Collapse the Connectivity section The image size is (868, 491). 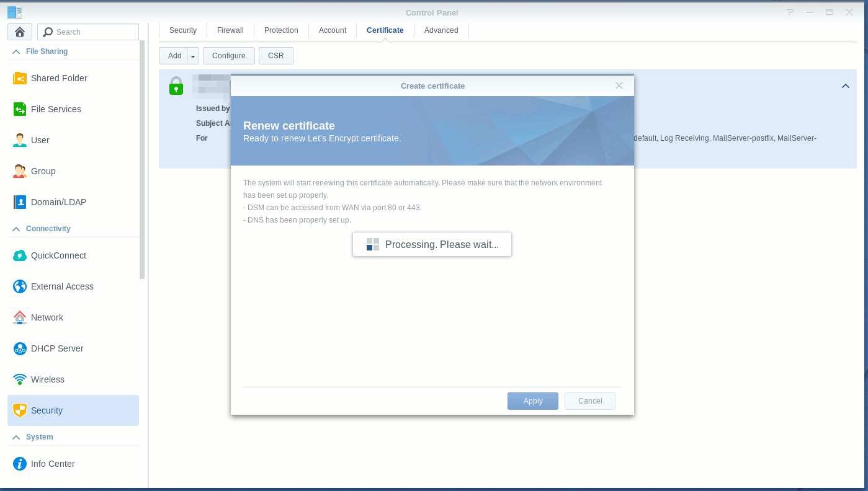[16, 229]
